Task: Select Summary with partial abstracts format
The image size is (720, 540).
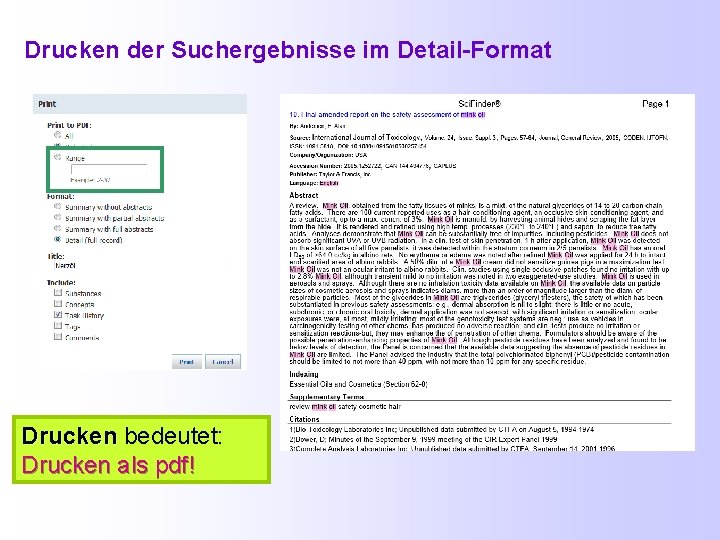Action: click(x=57, y=218)
